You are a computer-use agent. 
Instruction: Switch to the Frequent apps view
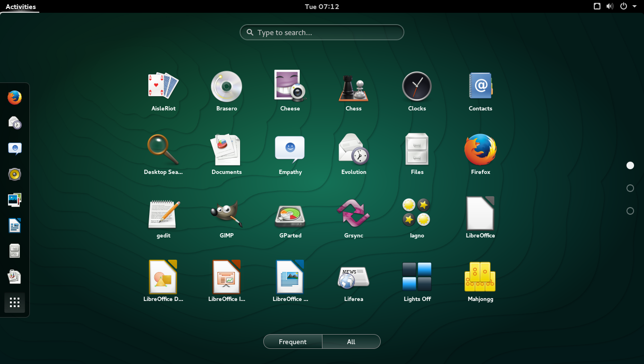coord(293,342)
